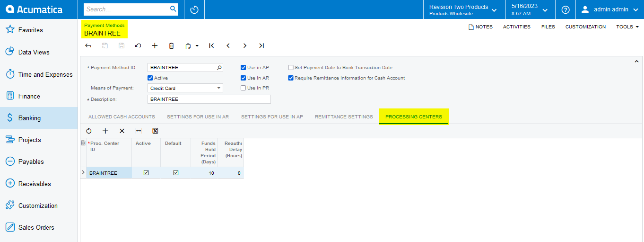Add a new payment method record
This screenshot has height=242, width=644.
(x=155, y=46)
